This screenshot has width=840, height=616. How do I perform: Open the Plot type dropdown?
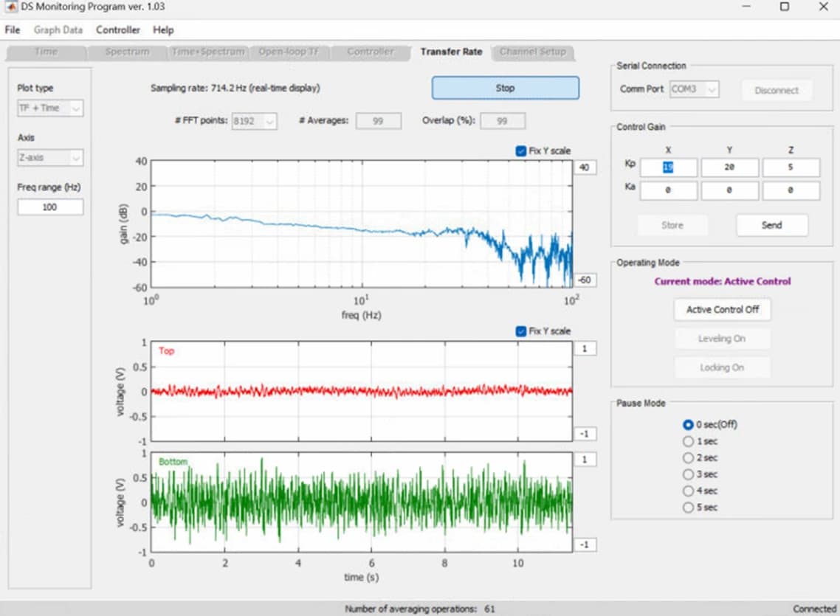coord(50,108)
